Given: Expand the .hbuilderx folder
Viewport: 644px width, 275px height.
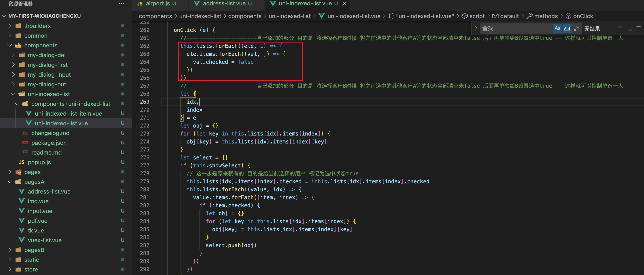Looking at the screenshot, I should coord(38,26).
